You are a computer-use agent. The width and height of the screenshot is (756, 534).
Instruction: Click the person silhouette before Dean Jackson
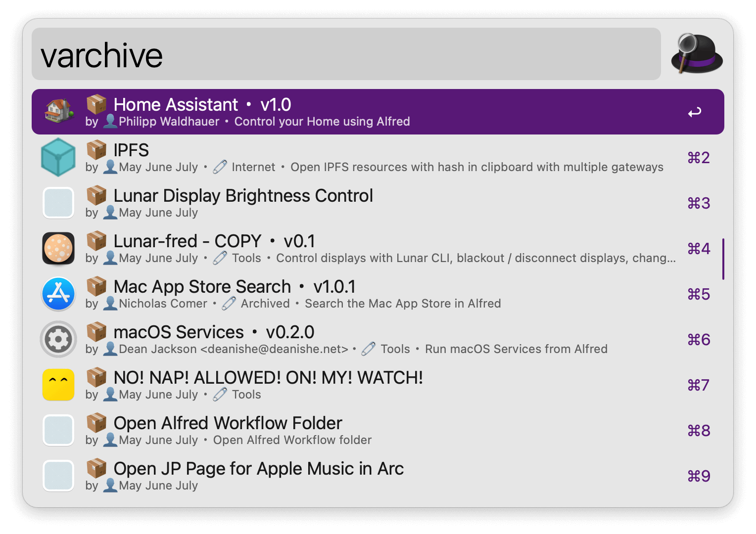pos(110,349)
